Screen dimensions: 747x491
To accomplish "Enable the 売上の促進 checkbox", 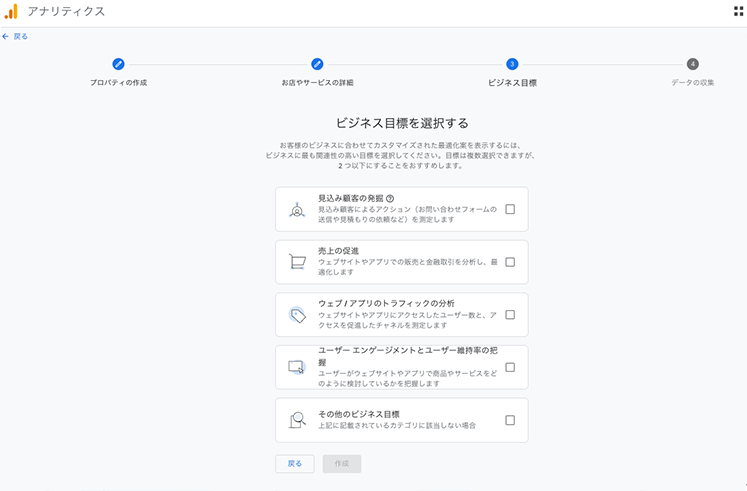I will [510, 262].
